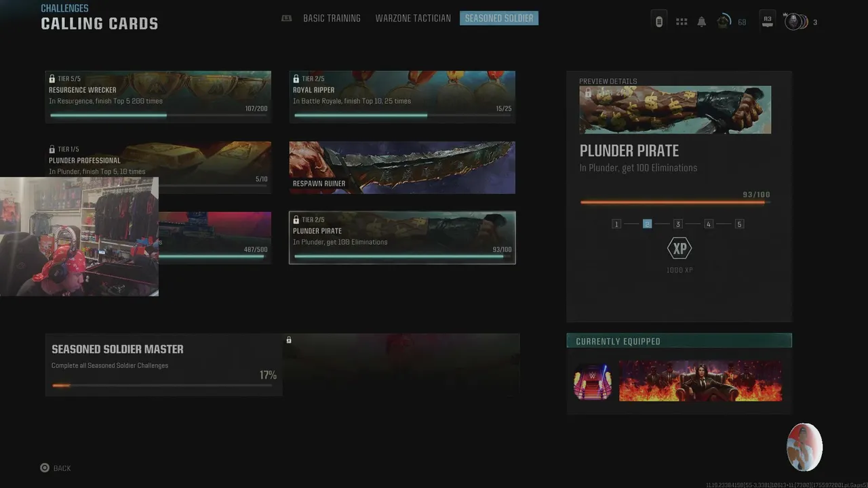Click the Seasoned Soldier Master 17% progress bar
This screenshot has width=868, height=488.
(x=162, y=385)
